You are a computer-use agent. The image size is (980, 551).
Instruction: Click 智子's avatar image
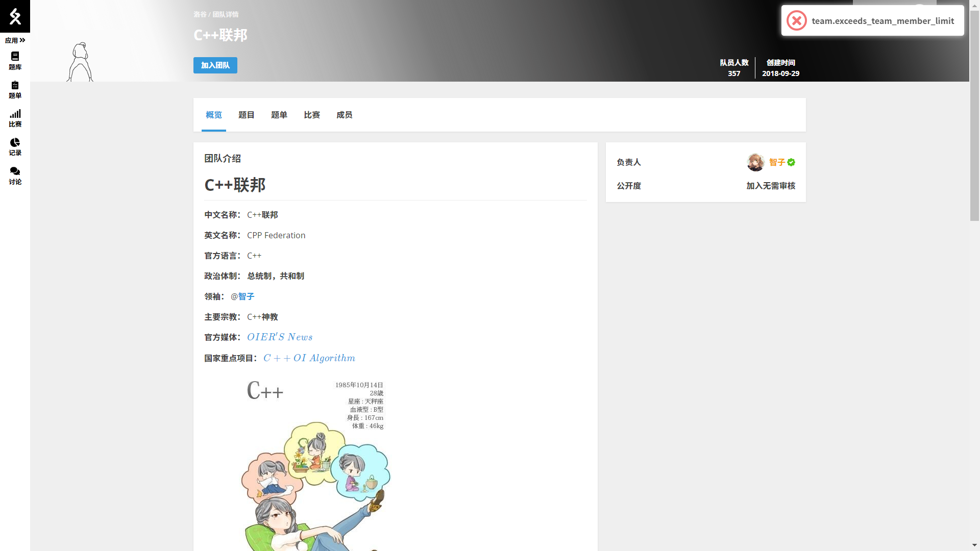pos(755,162)
